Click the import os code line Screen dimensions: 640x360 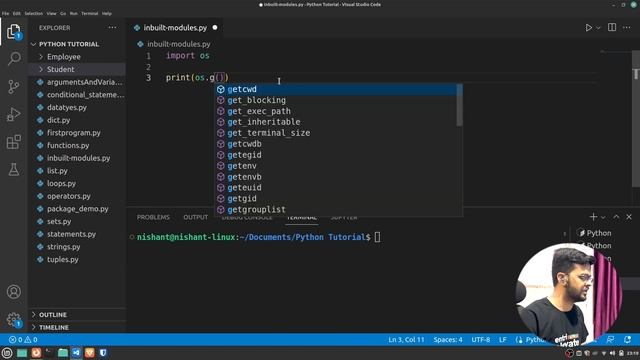click(x=187, y=56)
